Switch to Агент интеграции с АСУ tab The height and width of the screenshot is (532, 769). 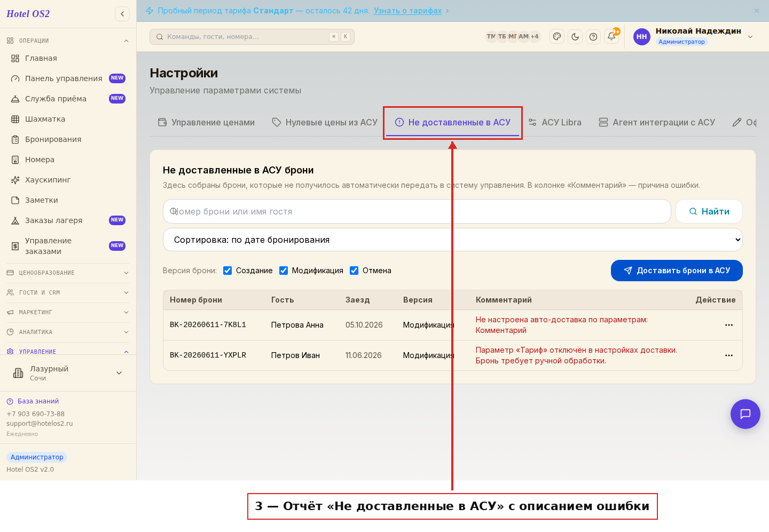coord(657,122)
